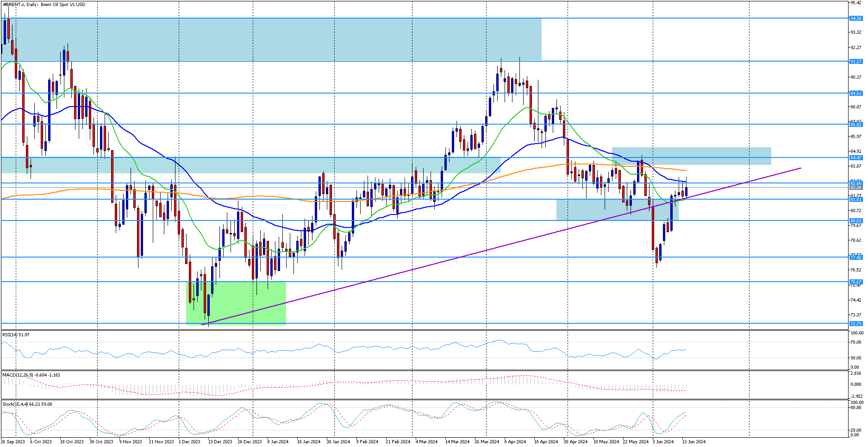Click the 30 Oct 2023 date label
868x447 pixels.
101,441
